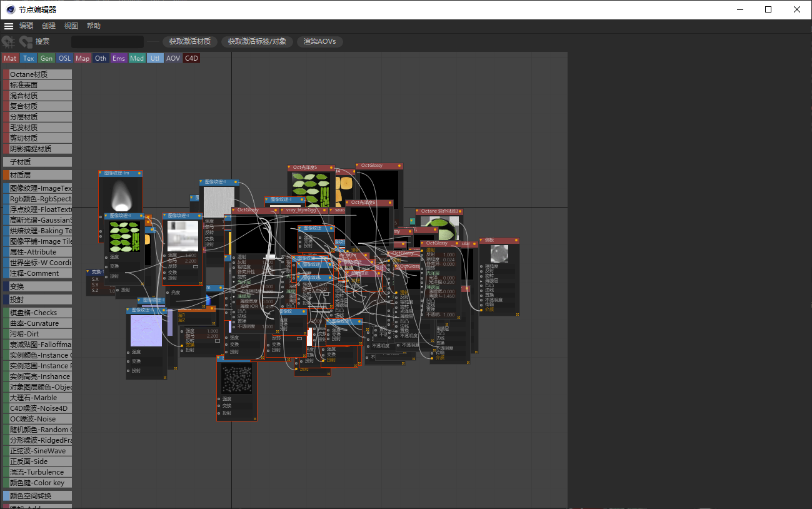Click output pin of the Oct光泽度5 node
This screenshot has width=812, height=509.
pyautogui.click(x=332, y=168)
